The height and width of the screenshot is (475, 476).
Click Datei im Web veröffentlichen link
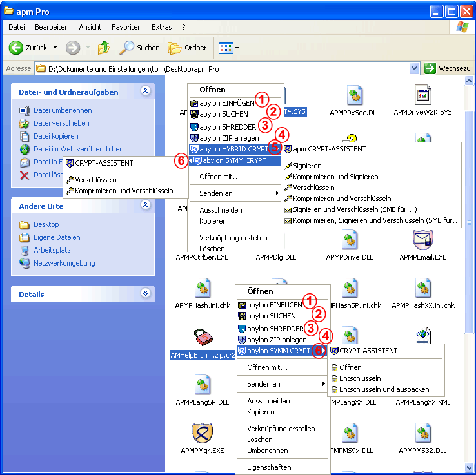tap(78, 149)
